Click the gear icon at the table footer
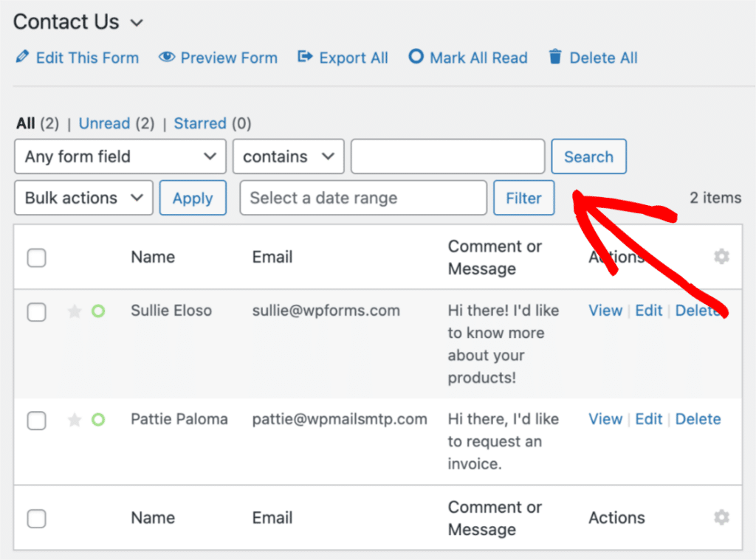This screenshot has height=560, width=756. coord(721,518)
